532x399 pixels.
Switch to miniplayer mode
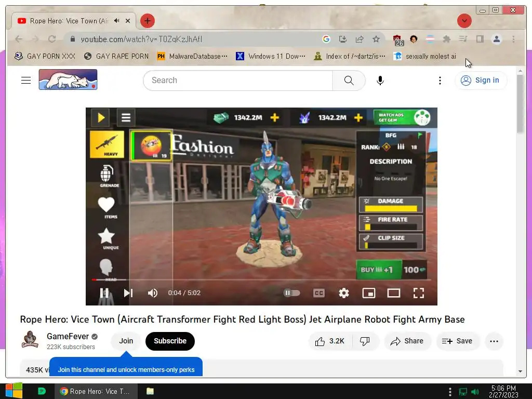coord(369,293)
